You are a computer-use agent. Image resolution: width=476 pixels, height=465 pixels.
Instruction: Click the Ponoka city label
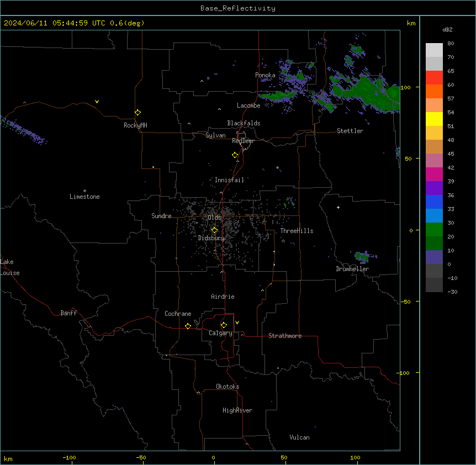coord(265,75)
